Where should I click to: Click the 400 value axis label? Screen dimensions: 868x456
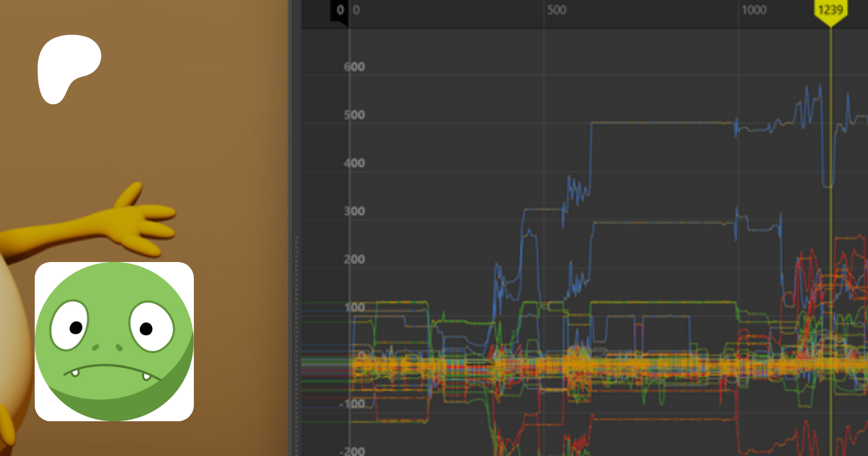point(354,163)
